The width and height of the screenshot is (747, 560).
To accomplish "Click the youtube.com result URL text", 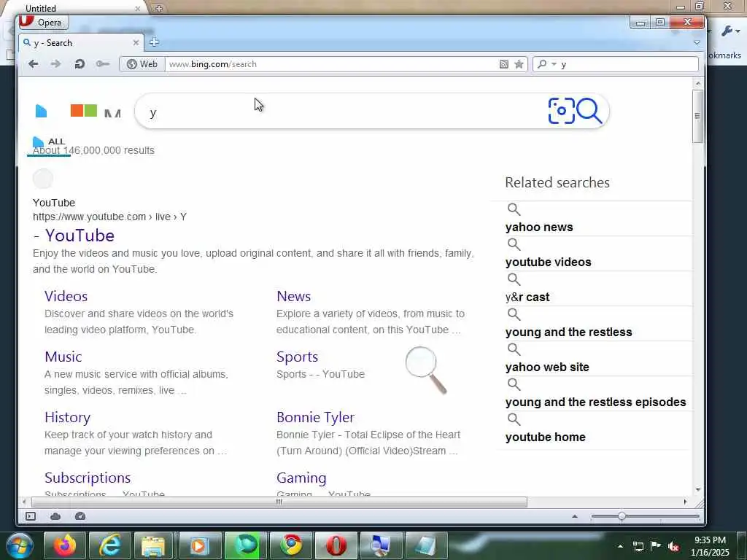I will pos(109,217).
